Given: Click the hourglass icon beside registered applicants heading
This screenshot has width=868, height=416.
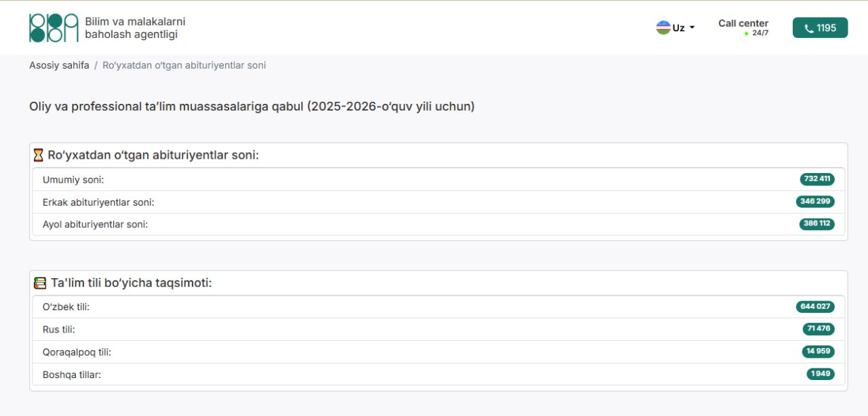Looking at the screenshot, I should click(39, 155).
